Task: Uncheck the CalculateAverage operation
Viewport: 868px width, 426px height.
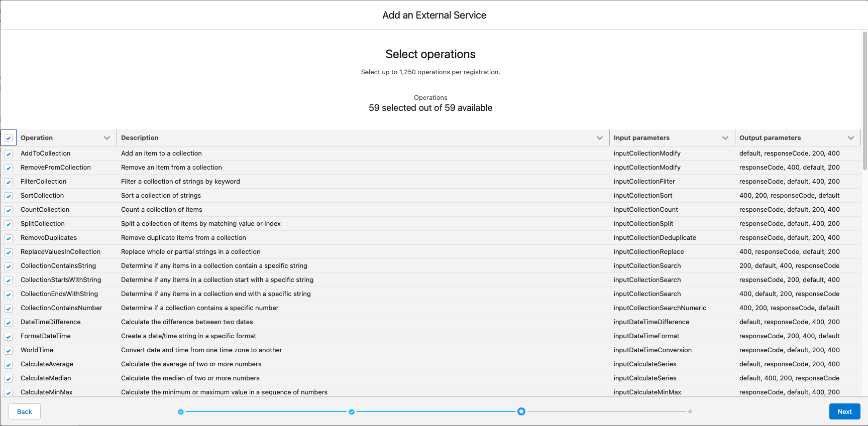Action: (9, 364)
